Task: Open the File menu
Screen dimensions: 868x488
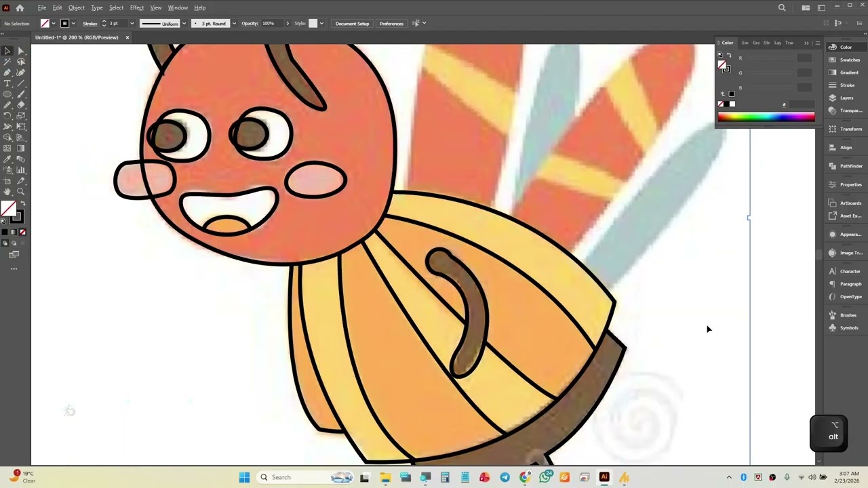Action: (42, 7)
